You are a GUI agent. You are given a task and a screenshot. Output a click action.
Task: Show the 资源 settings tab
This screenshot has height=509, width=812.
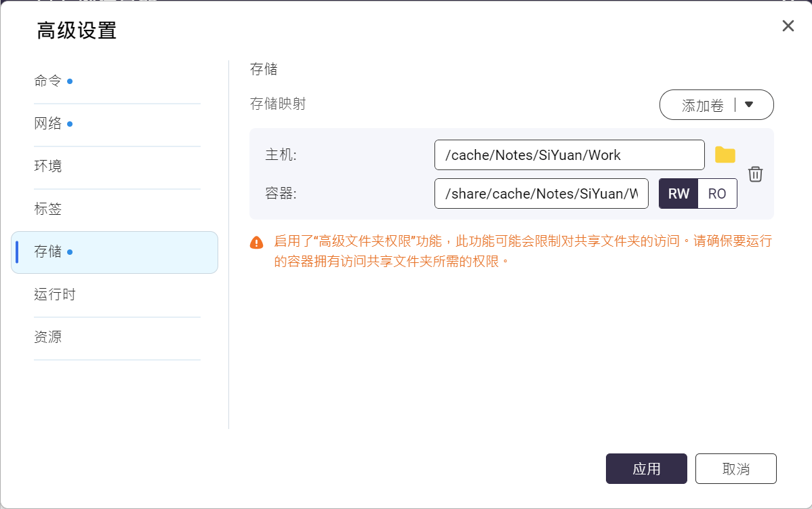point(48,338)
